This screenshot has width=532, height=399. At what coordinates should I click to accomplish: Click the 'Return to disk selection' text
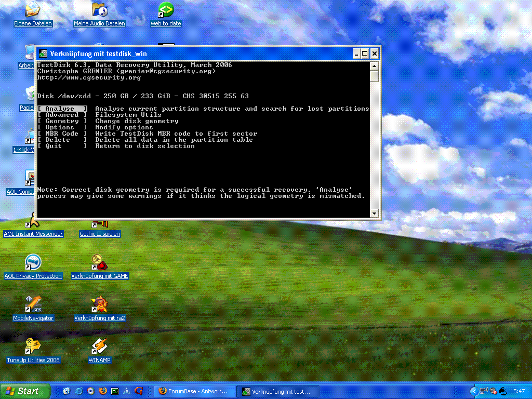click(x=145, y=146)
